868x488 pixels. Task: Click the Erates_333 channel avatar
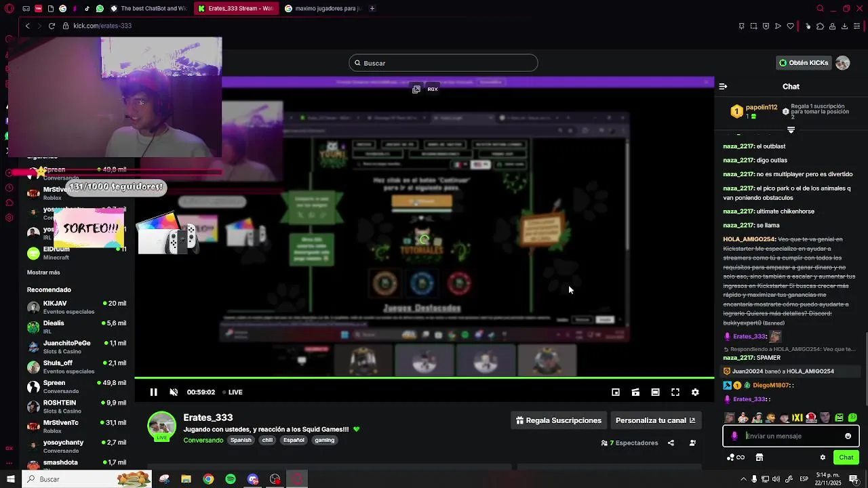(x=162, y=426)
